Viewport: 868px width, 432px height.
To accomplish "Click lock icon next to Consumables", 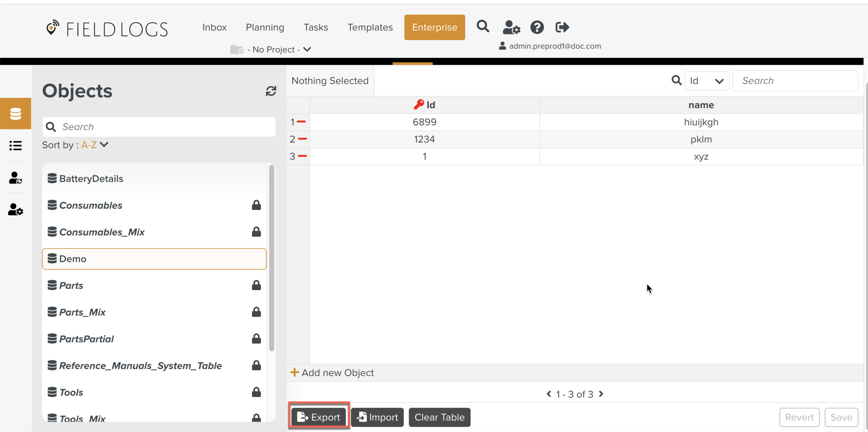I will coord(256,205).
